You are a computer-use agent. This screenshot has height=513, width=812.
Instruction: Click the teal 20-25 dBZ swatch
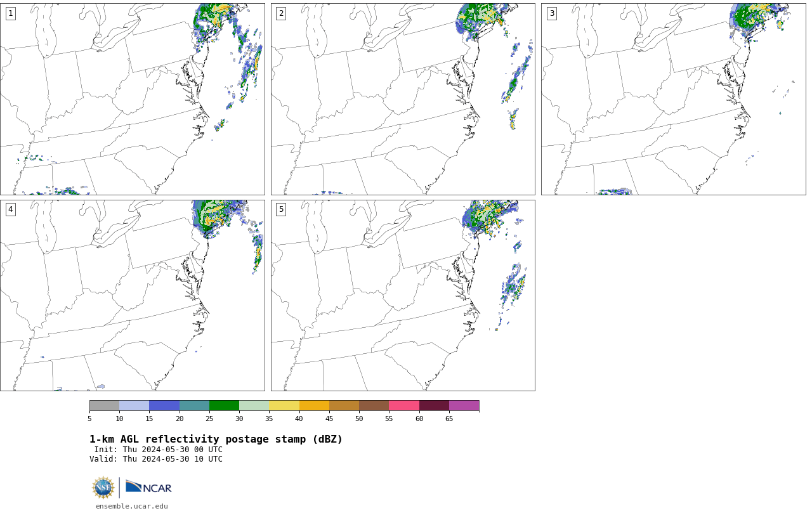point(194,406)
